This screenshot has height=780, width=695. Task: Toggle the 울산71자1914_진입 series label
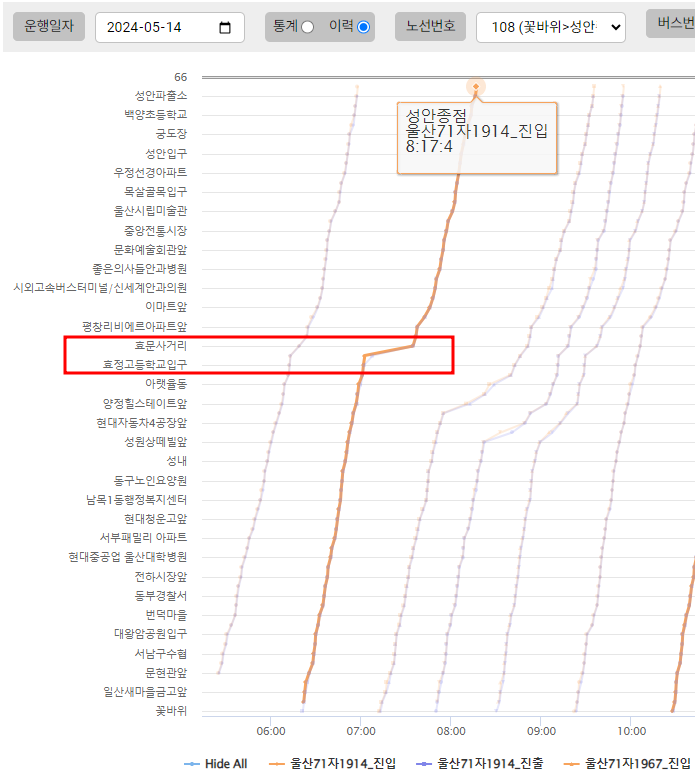343,764
